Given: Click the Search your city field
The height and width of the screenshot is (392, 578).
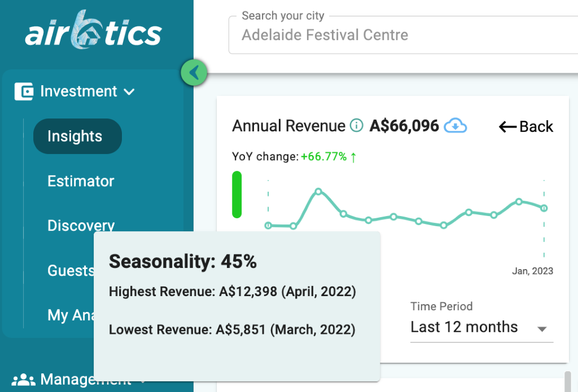Looking at the screenshot, I should pyautogui.click(x=403, y=35).
